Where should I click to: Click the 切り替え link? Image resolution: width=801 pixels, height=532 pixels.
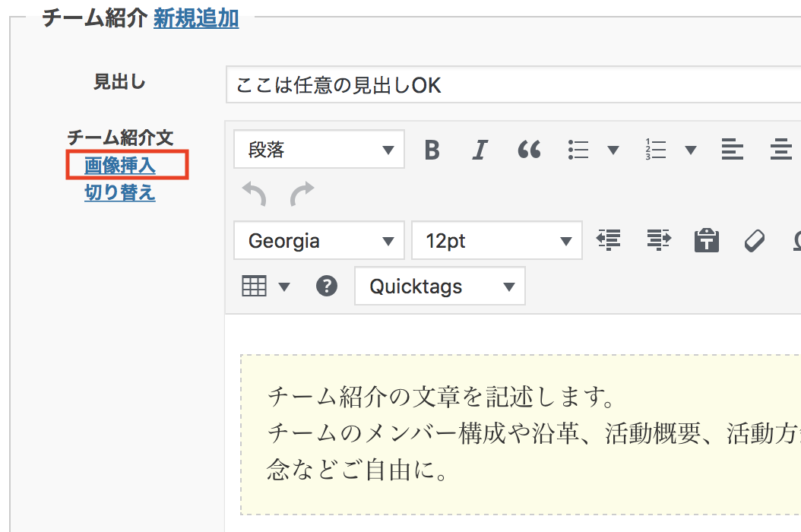click(x=120, y=193)
